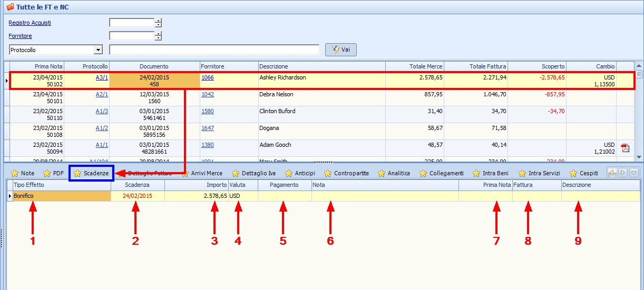The image size is (644, 290).
Task: Sort by the Totale Fattura column header
Action: point(476,66)
